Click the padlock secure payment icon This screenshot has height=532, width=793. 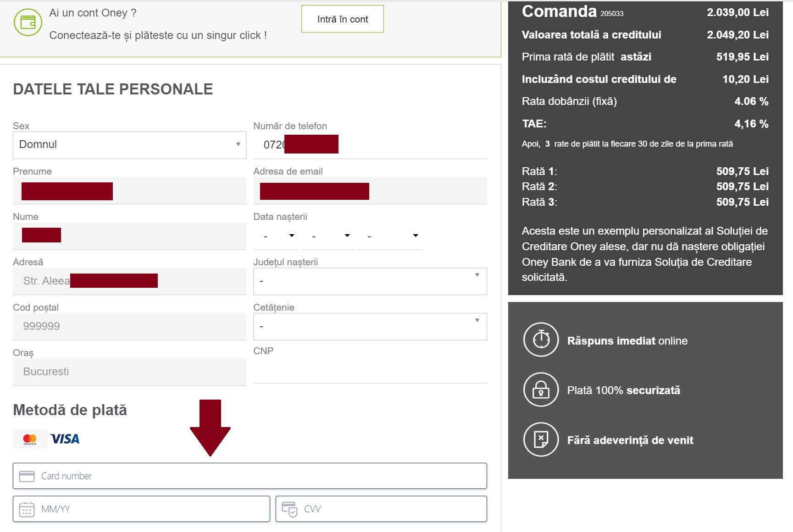coord(541,390)
